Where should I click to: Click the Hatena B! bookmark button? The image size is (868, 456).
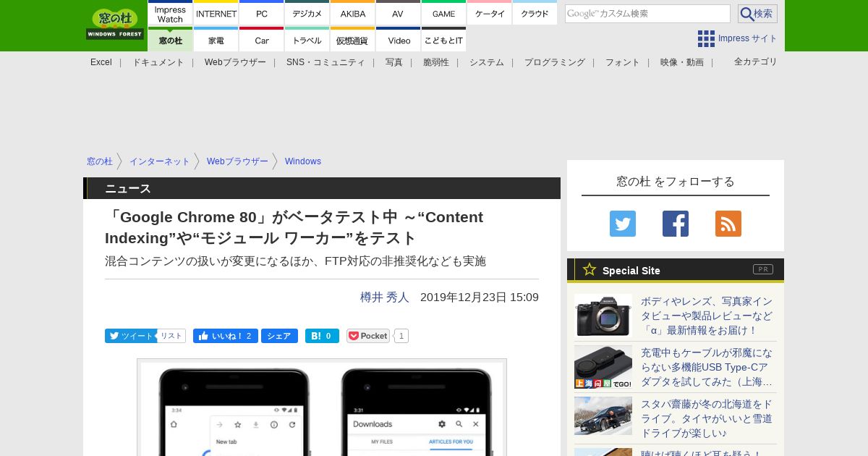click(x=322, y=336)
